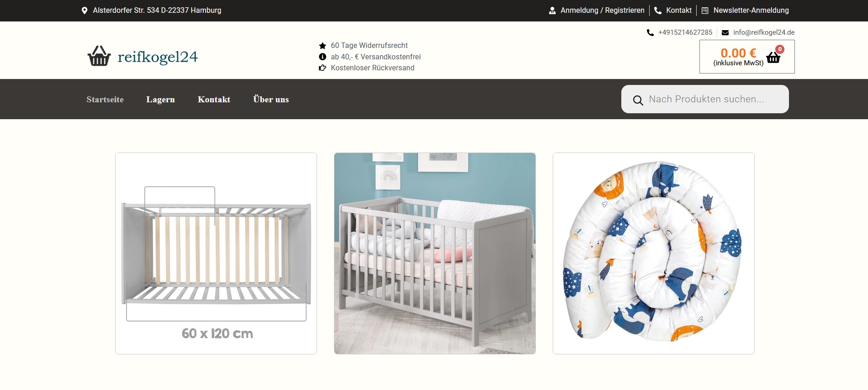This screenshot has height=390, width=868.
Task: Click the reifkogel24 basket logo icon
Action: (99, 56)
